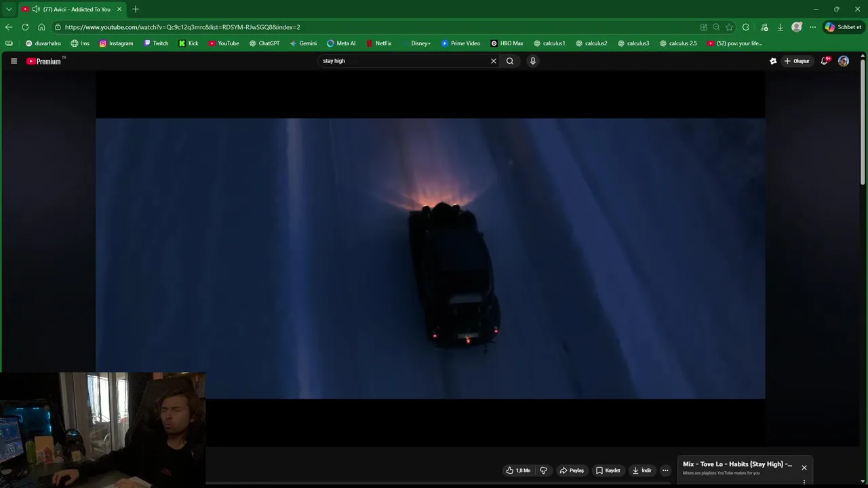Open the Twitch bookmark

click(x=156, y=43)
